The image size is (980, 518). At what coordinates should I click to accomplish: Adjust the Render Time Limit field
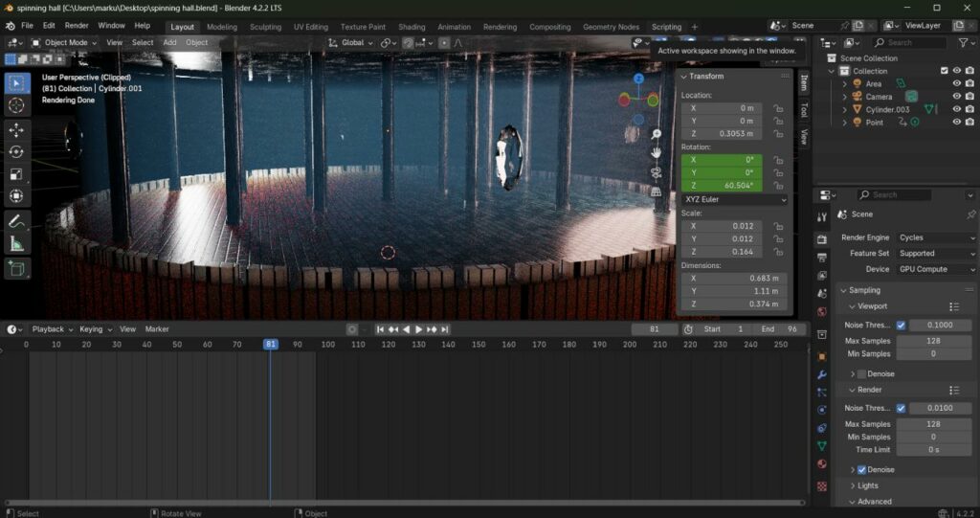pos(934,450)
